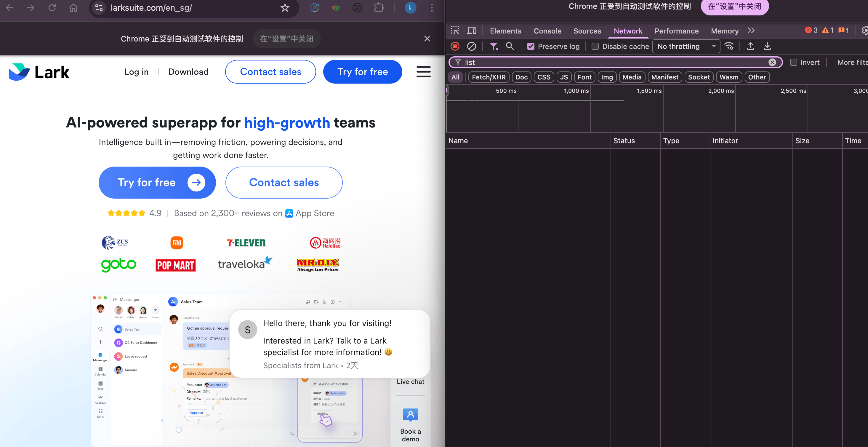The width and height of the screenshot is (868, 447).
Task: Activate the DevTools inspect element picker
Action: [x=455, y=31]
